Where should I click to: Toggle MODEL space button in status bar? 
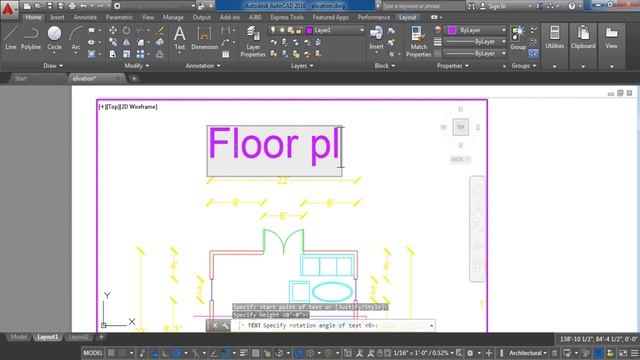coord(93,353)
